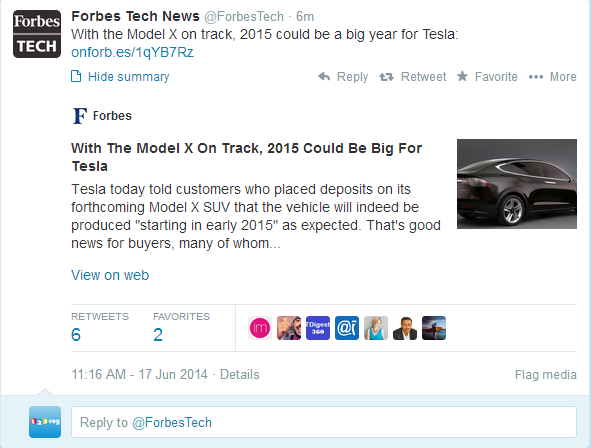The width and height of the screenshot is (591, 448).
Task: Open tweet Details link
Action: pyautogui.click(x=240, y=375)
